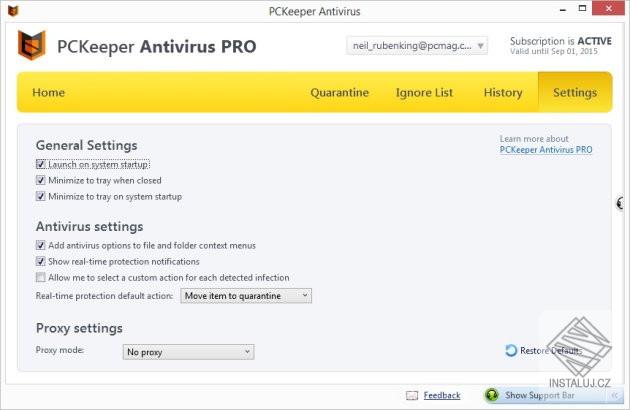
Task: Go to the Home tab
Action: [49, 92]
